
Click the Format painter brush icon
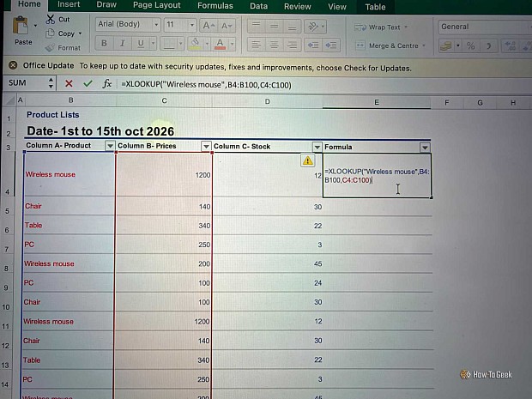pos(51,48)
